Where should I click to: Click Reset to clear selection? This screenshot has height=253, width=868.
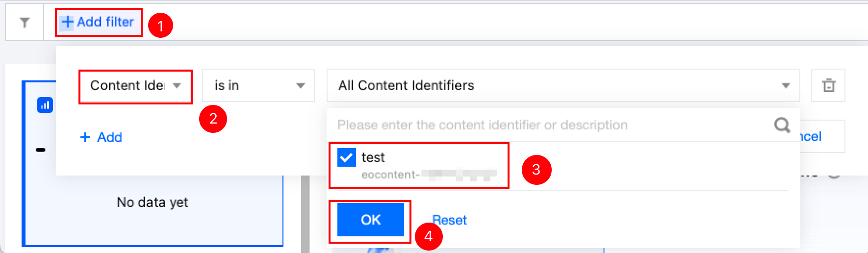(449, 220)
